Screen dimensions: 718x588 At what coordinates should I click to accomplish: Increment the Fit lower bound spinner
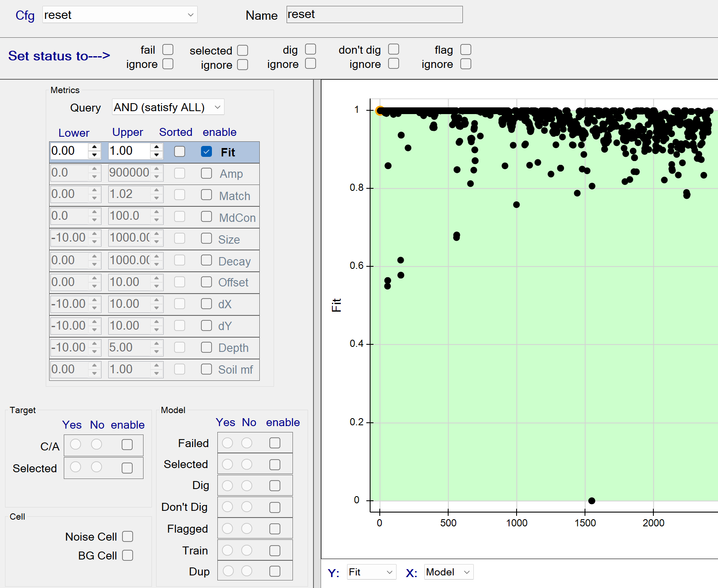coord(94,147)
